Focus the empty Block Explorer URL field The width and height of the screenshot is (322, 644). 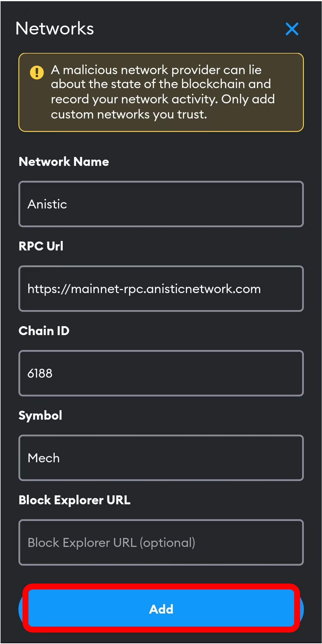161,543
